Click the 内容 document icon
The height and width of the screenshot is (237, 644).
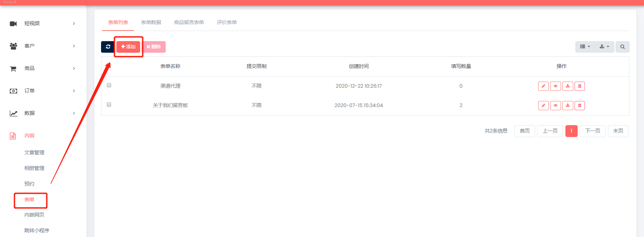[13, 136]
